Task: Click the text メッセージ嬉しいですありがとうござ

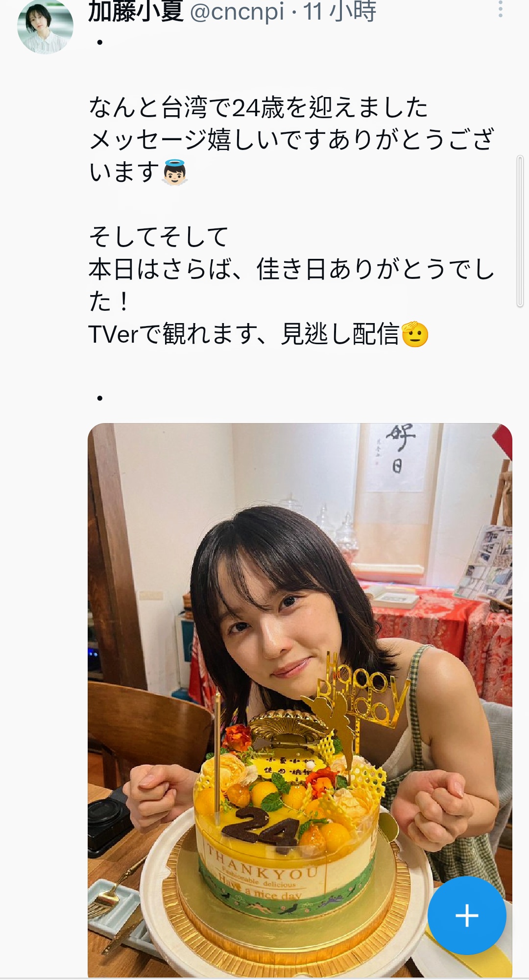Action: [x=292, y=140]
